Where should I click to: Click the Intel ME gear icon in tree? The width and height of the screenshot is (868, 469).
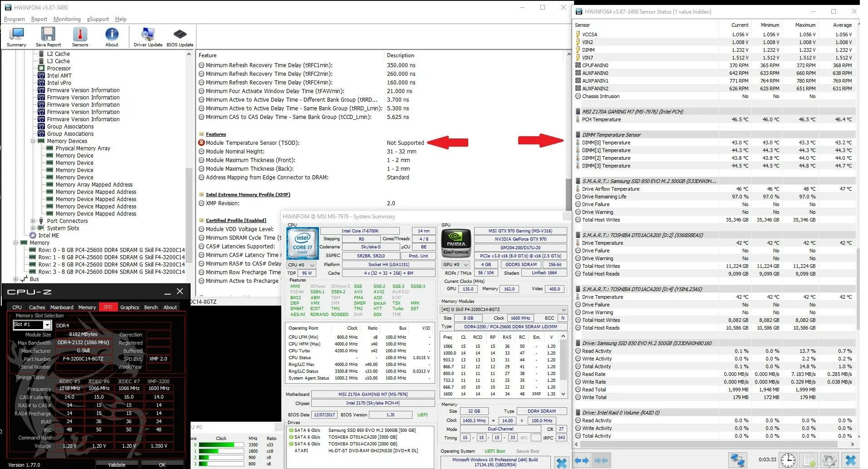pos(33,235)
